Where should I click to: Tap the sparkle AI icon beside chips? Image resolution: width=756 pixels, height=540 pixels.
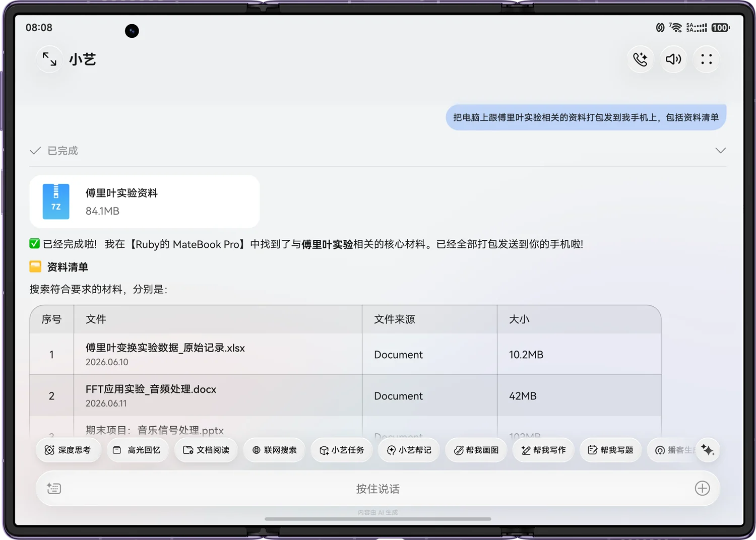708,450
